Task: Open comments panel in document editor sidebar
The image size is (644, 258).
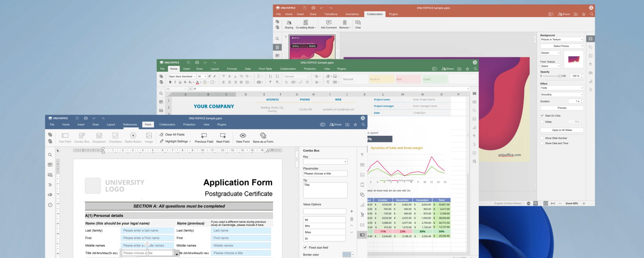Action: 50,165
